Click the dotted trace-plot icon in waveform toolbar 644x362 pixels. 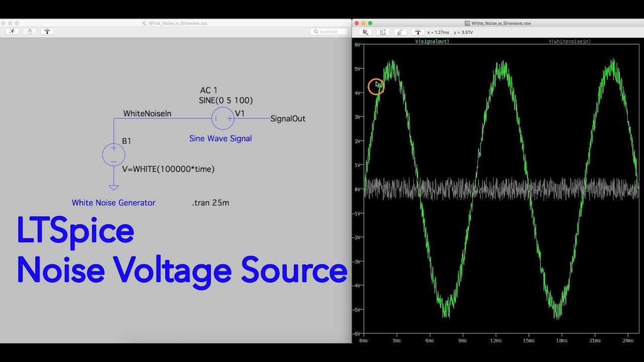click(x=400, y=32)
